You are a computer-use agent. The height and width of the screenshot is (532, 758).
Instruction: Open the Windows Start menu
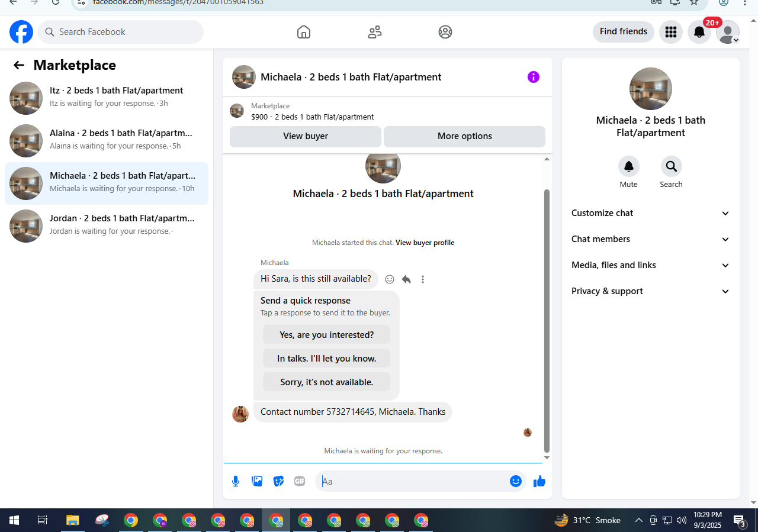click(x=14, y=520)
